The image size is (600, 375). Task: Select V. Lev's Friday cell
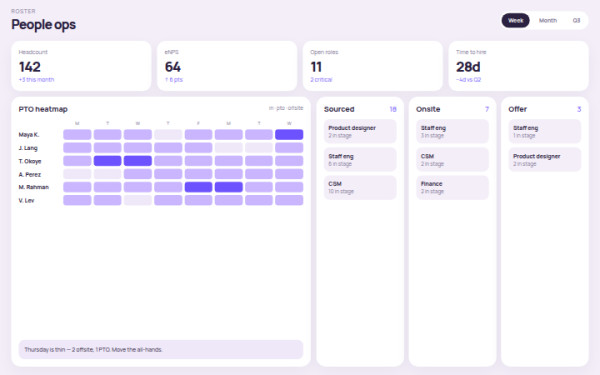[198, 200]
